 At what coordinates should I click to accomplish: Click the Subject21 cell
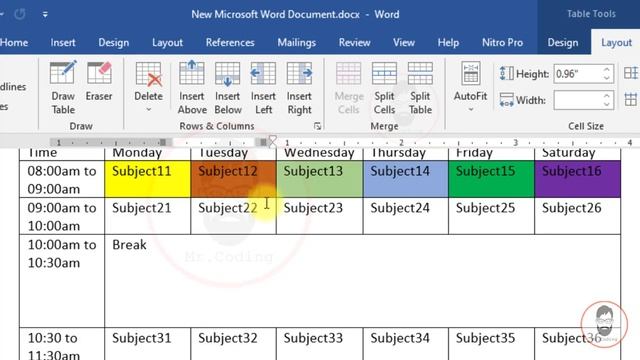pyautogui.click(x=147, y=216)
